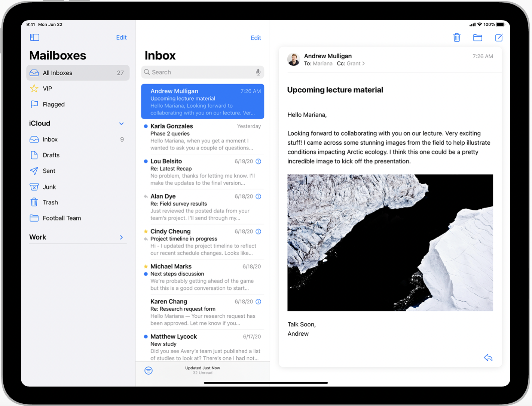Expand thread arrow on Lou Belsito email
Viewport: 532px width, 406px height.
pyautogui.click(x=259, y=162)
